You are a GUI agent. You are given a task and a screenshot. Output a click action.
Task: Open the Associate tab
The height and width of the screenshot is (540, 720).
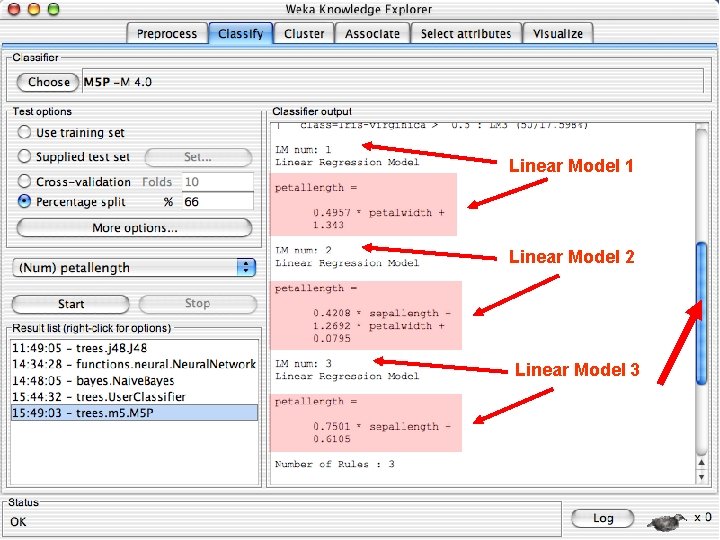pos(372,34)
